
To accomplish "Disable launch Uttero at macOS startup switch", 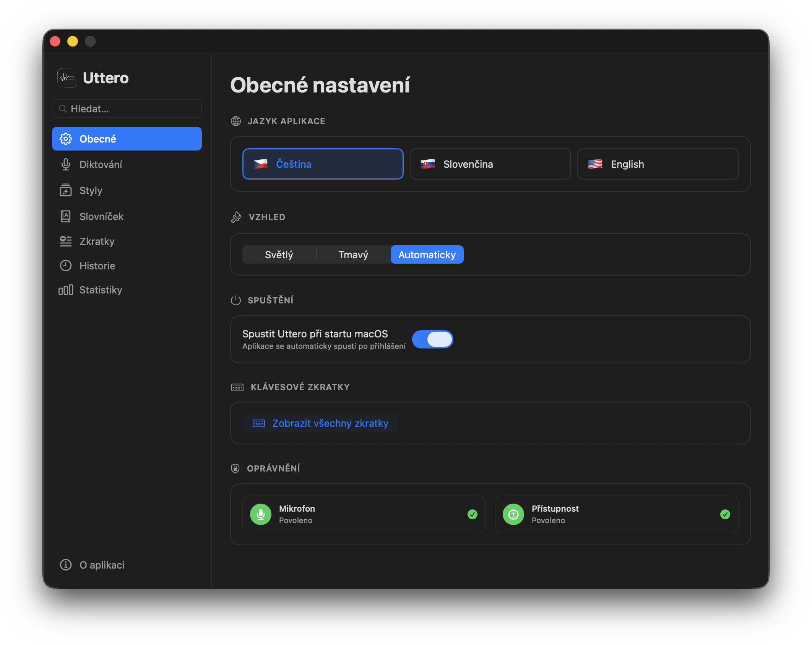I will pyautogui.click(x=432, y=339).
